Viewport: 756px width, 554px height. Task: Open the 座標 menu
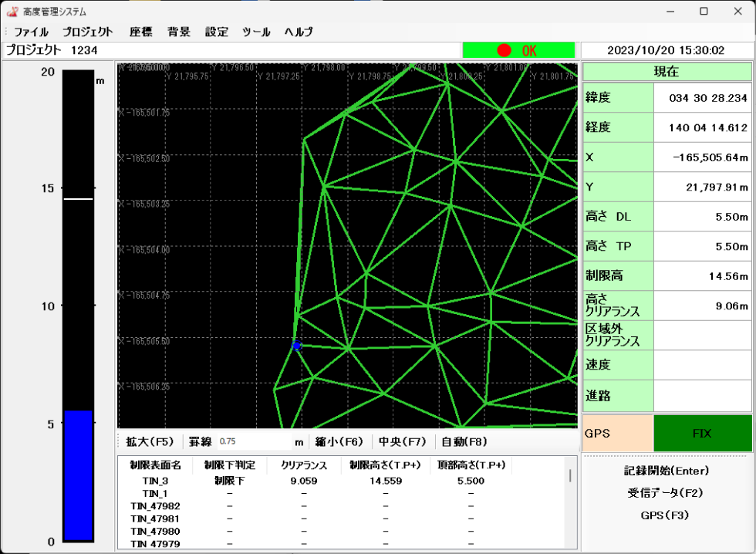point(140,32)
